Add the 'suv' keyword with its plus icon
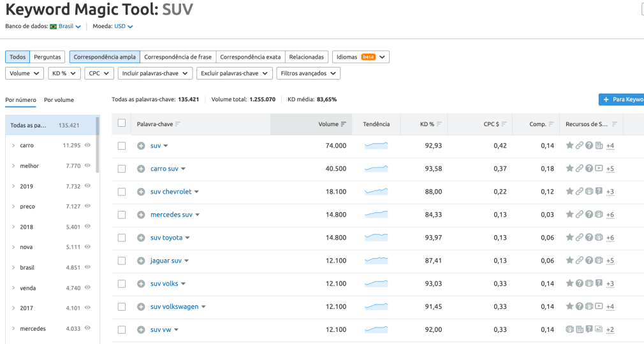The width and height of the screenshot is (644, 344). coord(141,146)
